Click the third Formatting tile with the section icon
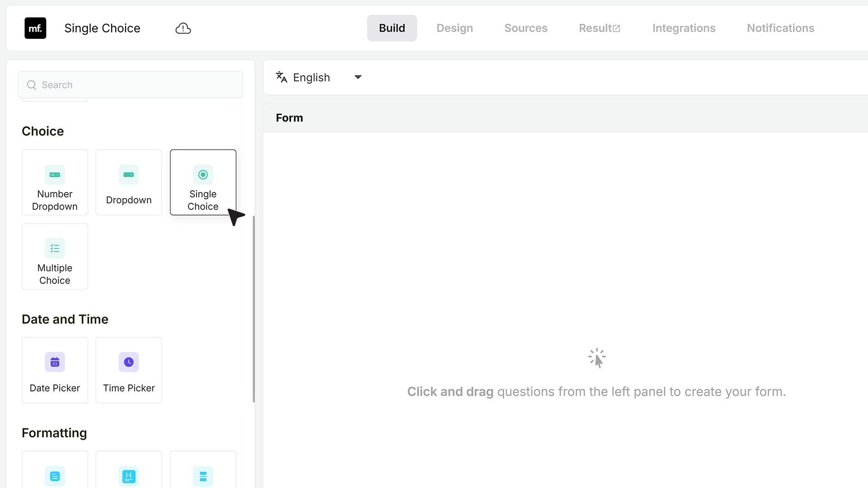The height and width of the screenshot is (488, 868). click(x=203, y=470)
